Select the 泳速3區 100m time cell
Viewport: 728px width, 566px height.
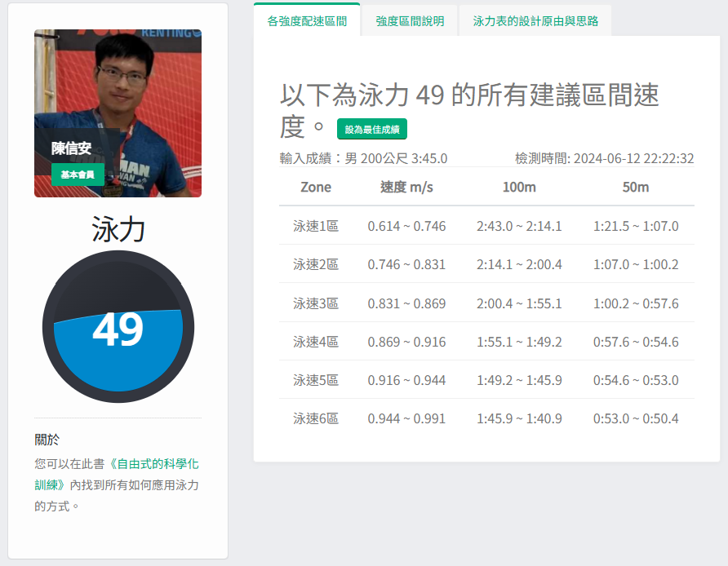pyautogui.click(x=519, y=303)
